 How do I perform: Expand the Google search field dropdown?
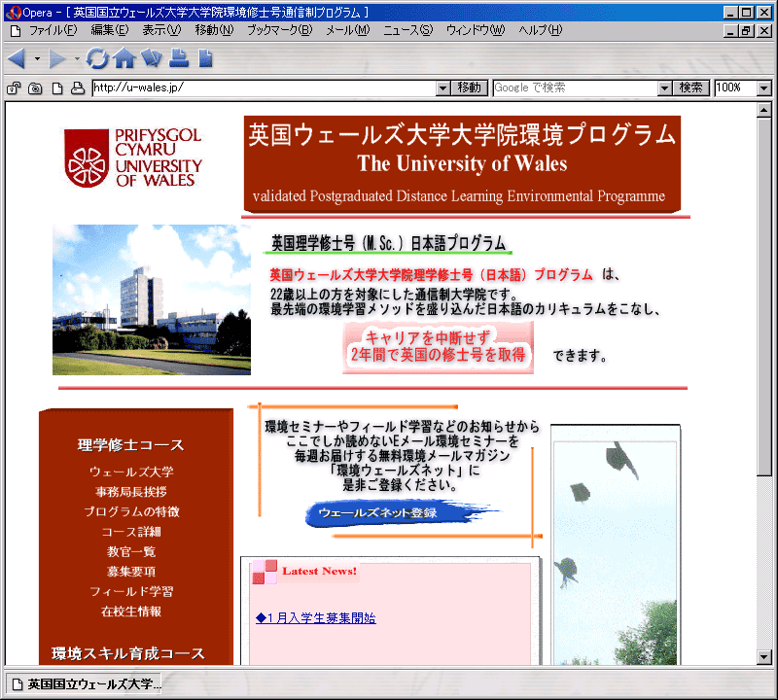tap(664, 88)
